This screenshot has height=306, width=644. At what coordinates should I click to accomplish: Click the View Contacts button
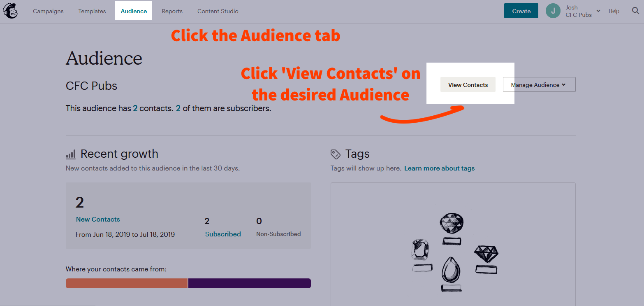coord(468,85)
